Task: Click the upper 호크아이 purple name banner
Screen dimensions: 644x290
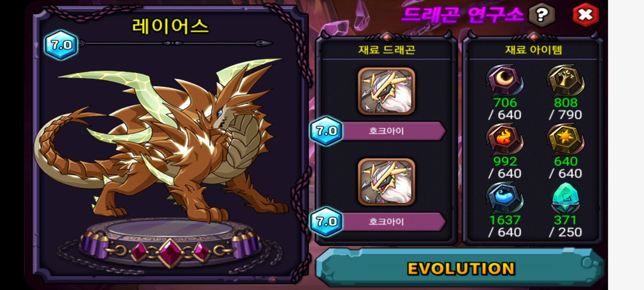Action: pos(392,131)
